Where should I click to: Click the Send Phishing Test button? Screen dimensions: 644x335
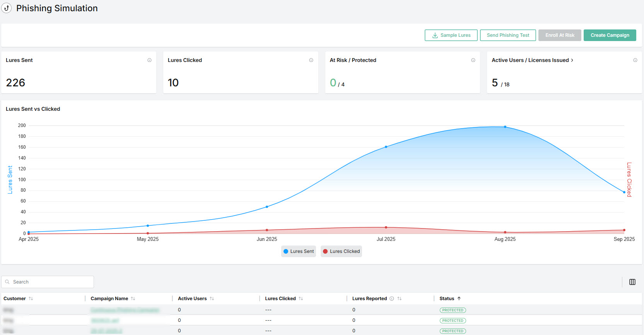pos(508,35)
